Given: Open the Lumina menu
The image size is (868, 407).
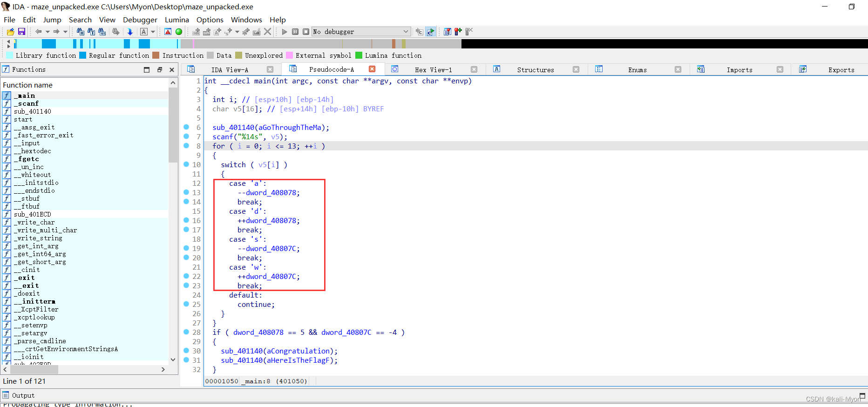Looking at the screenshot, I should [x=177, y=20].
